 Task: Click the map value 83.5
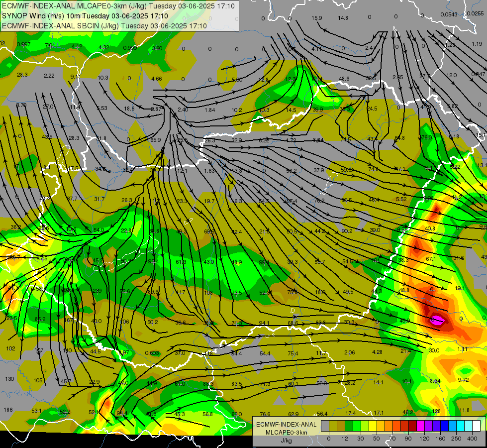click(x=237, y=384)
